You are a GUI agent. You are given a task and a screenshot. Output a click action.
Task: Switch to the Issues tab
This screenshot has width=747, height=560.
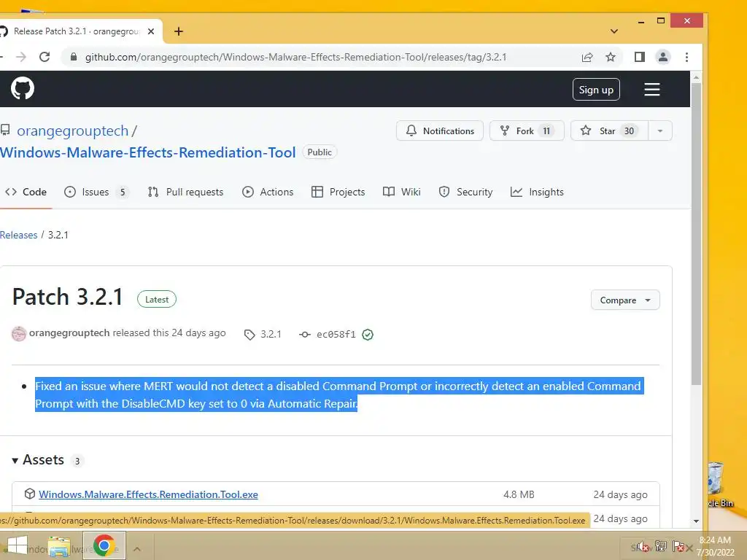click(x=96, y=192)
